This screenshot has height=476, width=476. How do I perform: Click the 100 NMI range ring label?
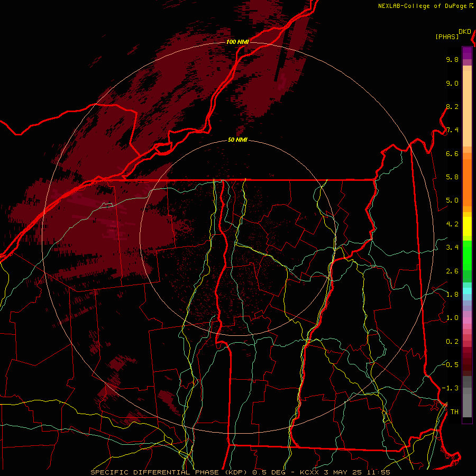pyautogui.click(x=237, y=42)
